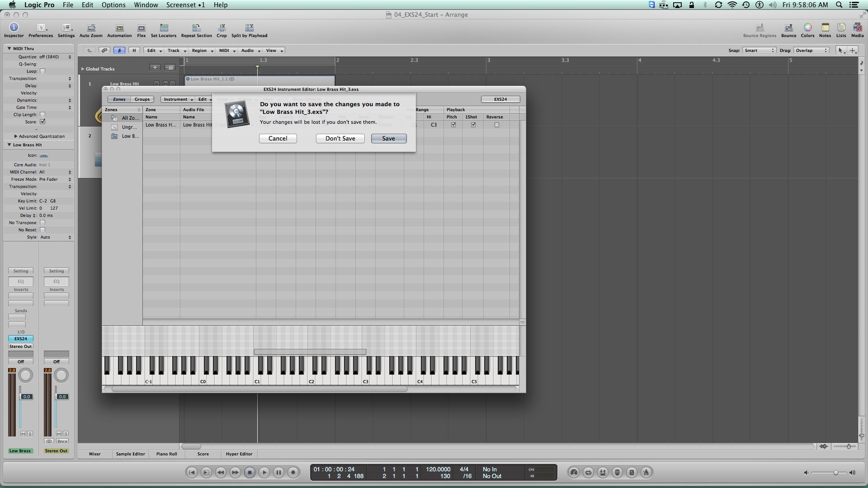Split regions by playhead
Image resolution: width=868 pixels, height=488 pixels.
coord(249,31)
